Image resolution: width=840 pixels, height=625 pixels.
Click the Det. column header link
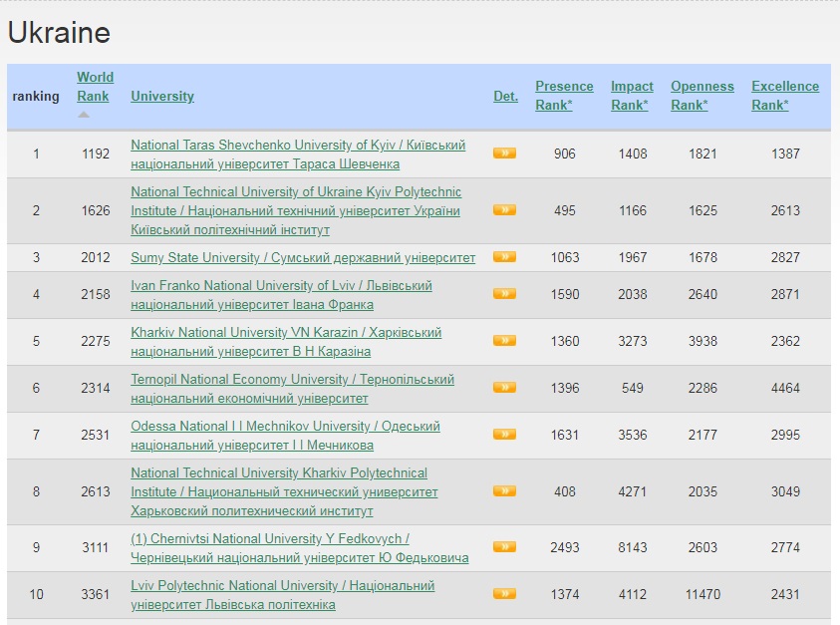(x=505, y=96)
